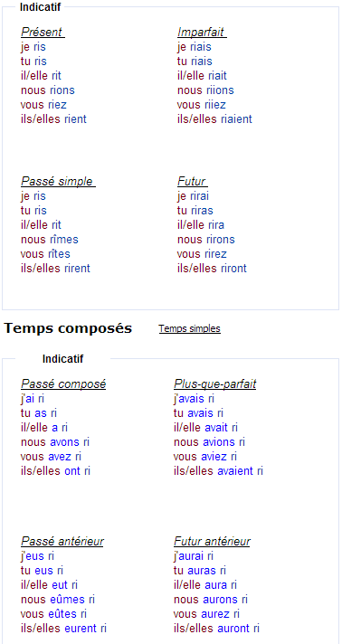
Task: Click the first Indicatif group label
Action: tap(41, 7)
